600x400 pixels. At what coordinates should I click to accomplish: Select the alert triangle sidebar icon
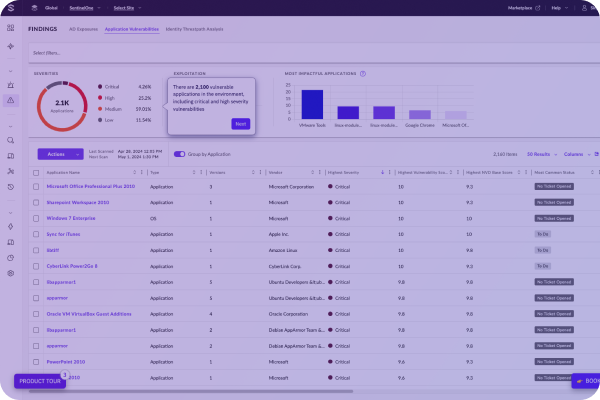[x=10, y=100]
